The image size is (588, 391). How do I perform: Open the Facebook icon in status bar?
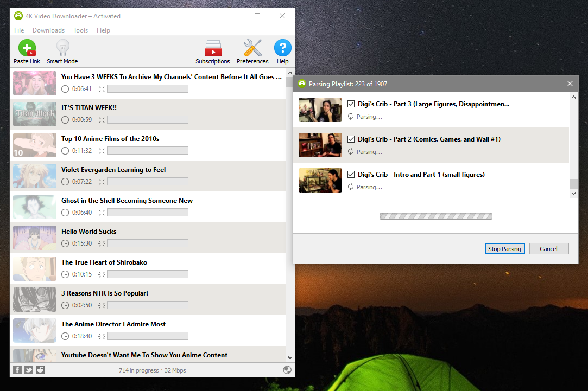click(x=17, y=370)
